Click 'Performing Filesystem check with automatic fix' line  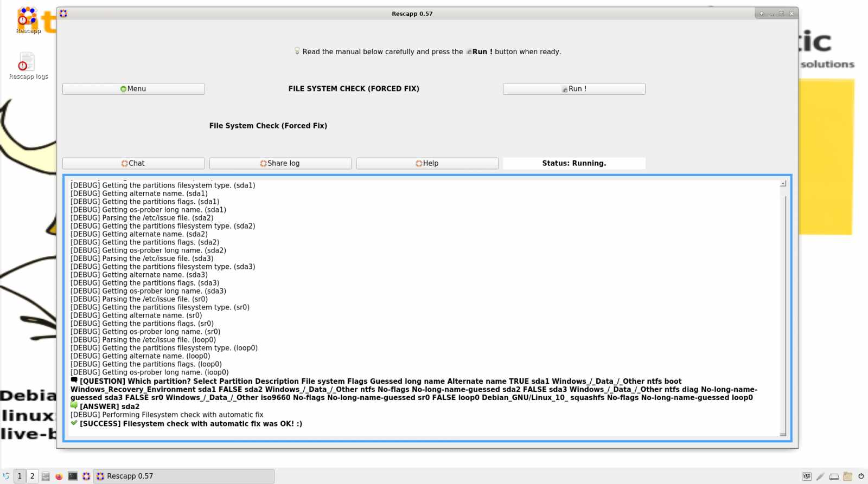point(167,415)
